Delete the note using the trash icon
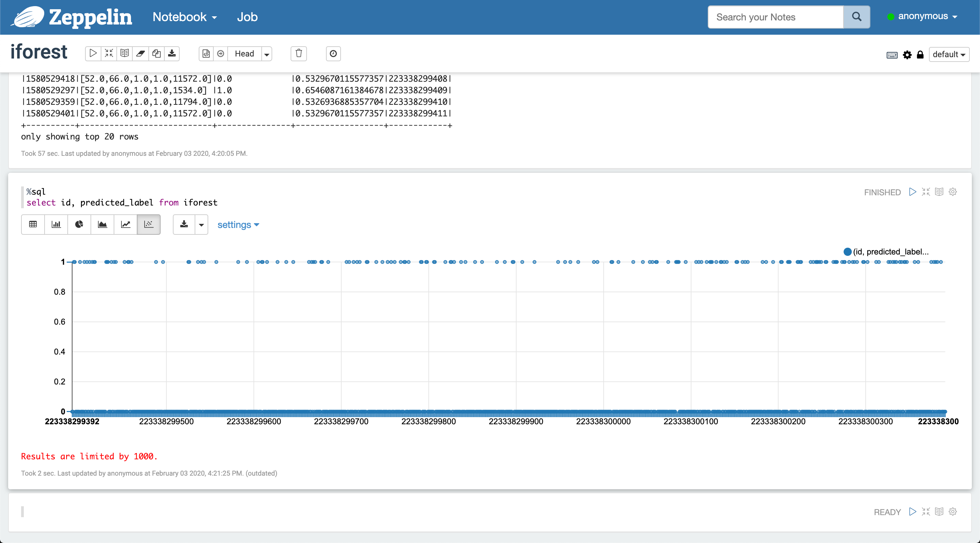Screen dimensions: 980x543 299,54
